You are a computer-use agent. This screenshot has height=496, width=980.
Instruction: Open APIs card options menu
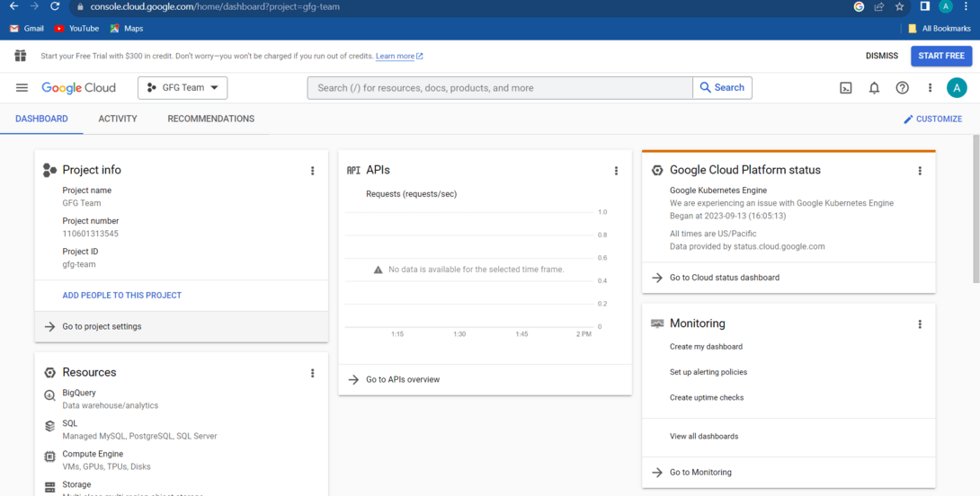[x=616, y=171]
